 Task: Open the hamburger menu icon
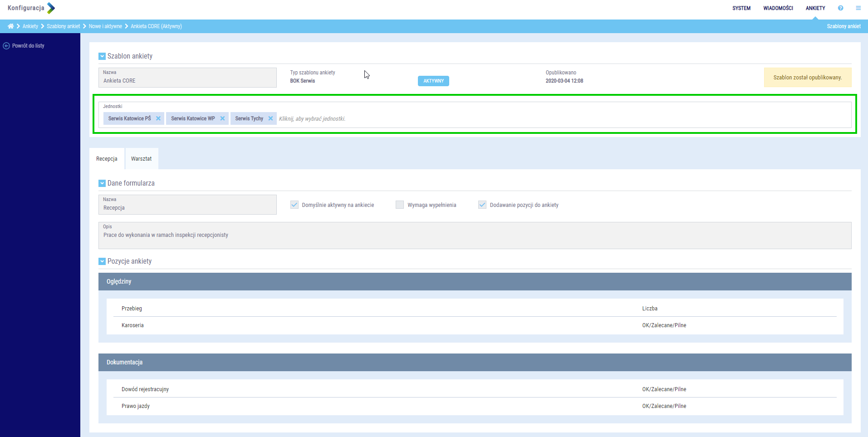(858, 8)
